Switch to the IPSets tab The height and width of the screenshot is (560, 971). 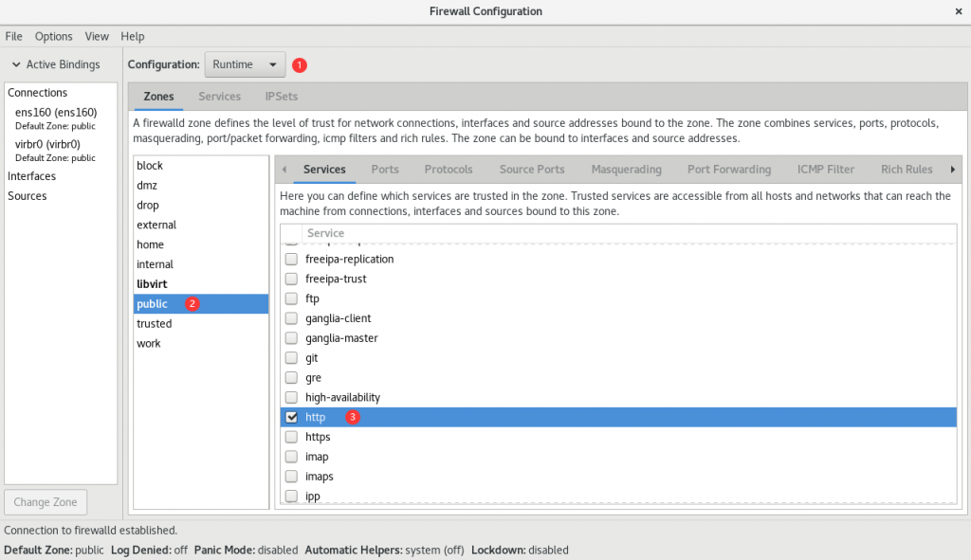[282, 97]
